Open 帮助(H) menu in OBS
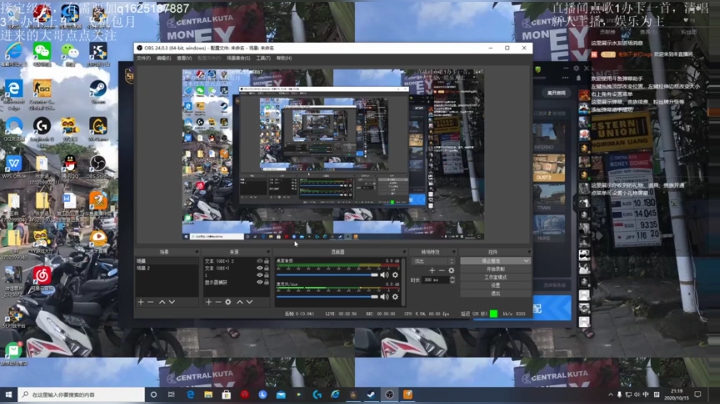Viewport: 720px width, 404px height. (284, 58)
